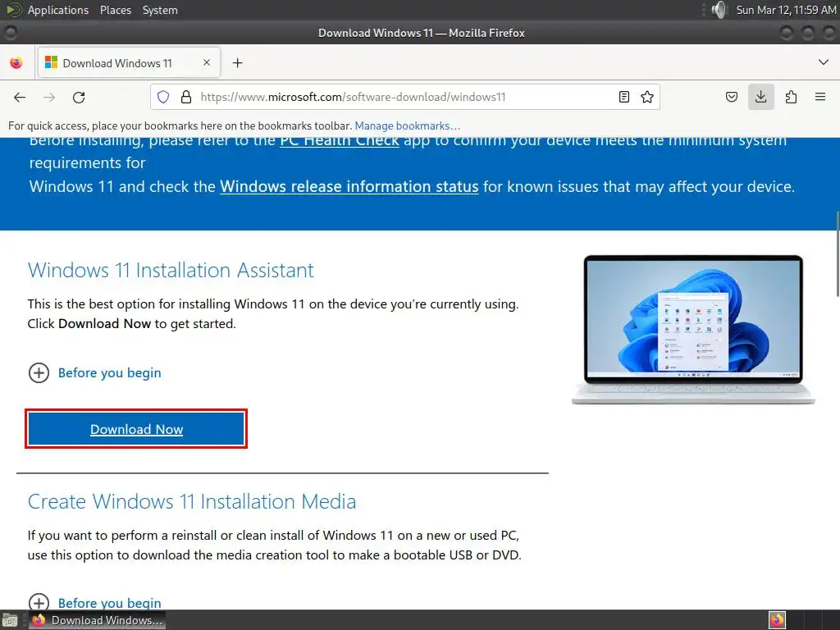Open Firefox hamburger application menu

tap(820, 97)
